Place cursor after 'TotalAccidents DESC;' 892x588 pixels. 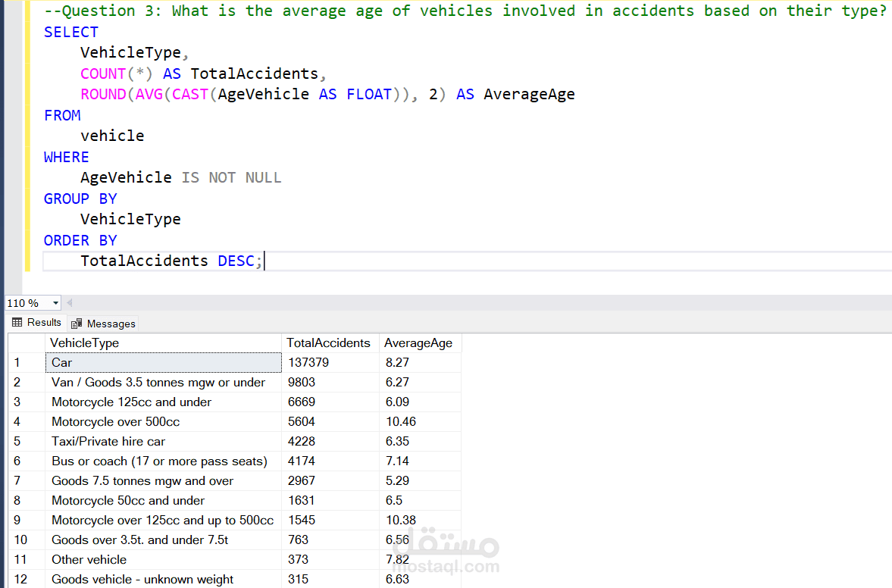264,261
